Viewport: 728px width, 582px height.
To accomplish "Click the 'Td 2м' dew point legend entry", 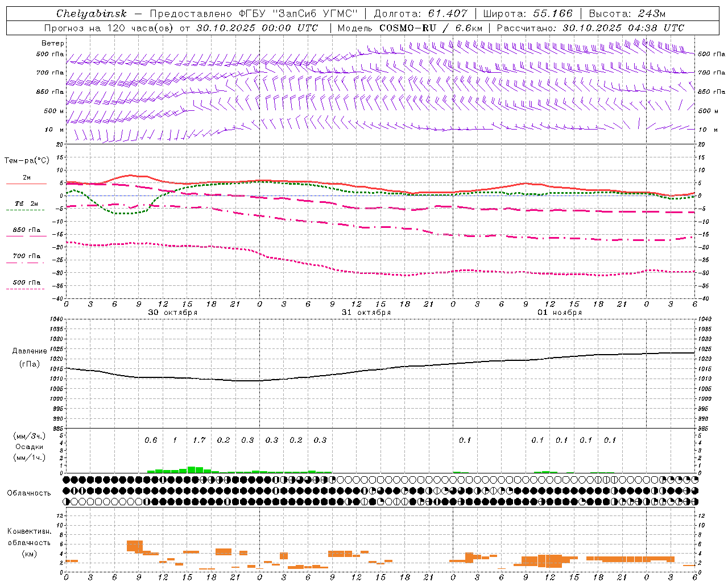I will tap(27, 203).
